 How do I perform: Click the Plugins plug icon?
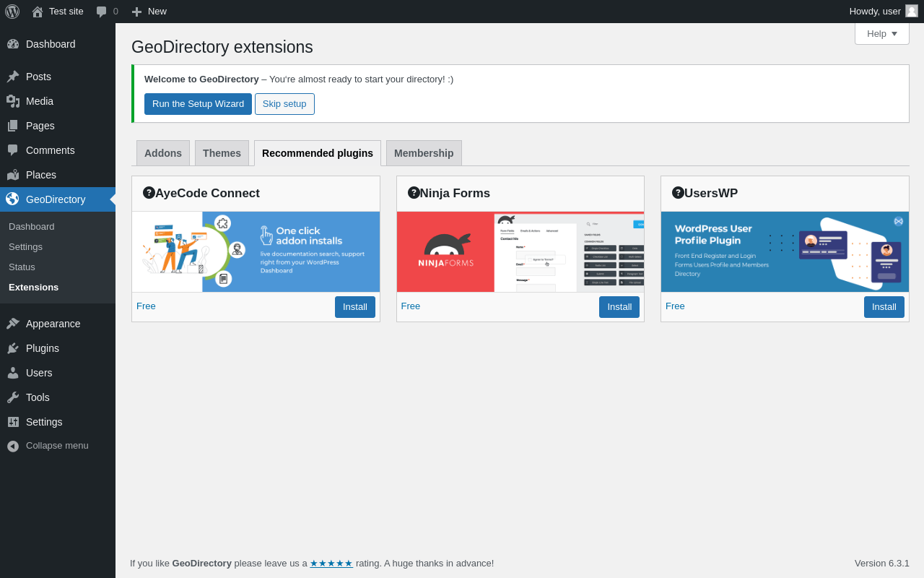[13, 348]
